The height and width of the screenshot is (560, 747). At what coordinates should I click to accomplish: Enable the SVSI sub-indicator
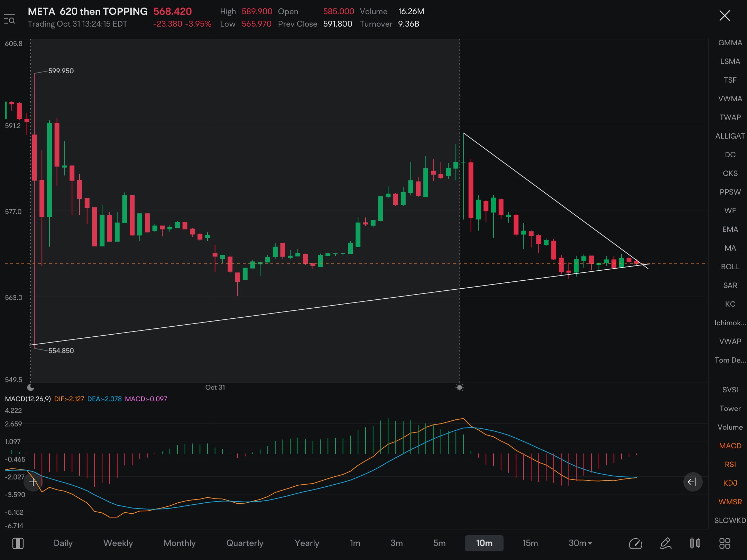[x=730, y=390]
